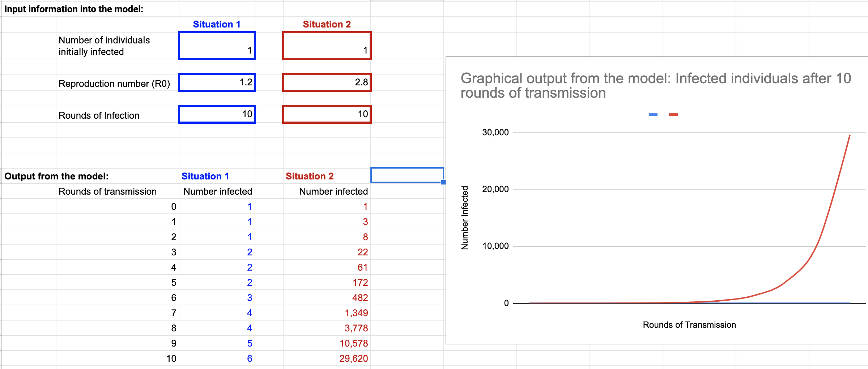Select the 'Rounds of transmission' column header
The height and width of the screenshot is (369, 868).
108,191
